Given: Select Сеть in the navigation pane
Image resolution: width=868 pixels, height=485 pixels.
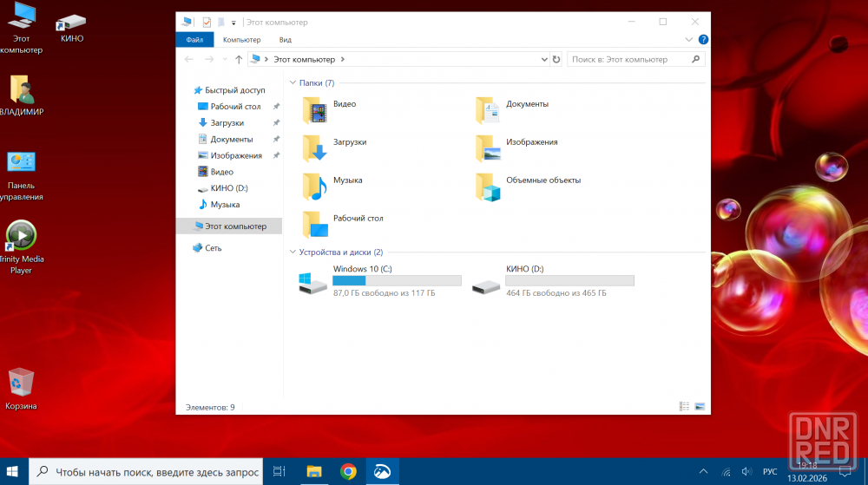Looking at the screenshot, I should pyautogui.click(x=213, y=248).
